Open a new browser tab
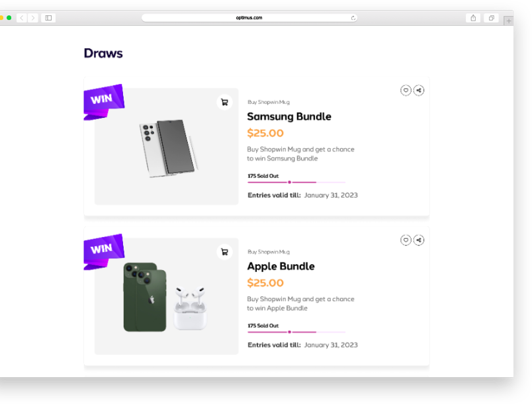532x405 pixels. 508,21
